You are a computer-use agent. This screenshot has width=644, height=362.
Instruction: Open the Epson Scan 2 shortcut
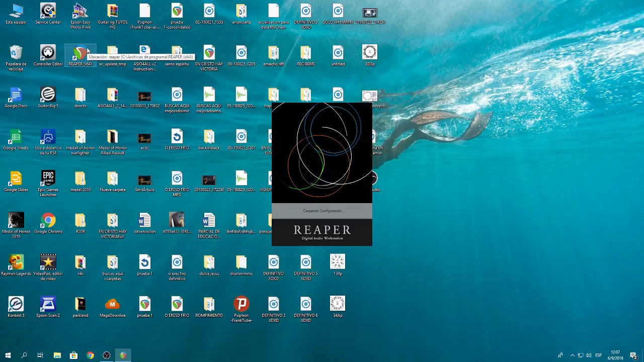point(48,307)
